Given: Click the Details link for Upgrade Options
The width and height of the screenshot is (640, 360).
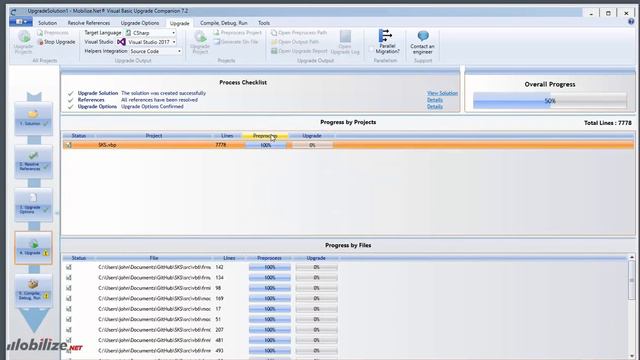Looking at the screenshot, I should pos(435,107).
